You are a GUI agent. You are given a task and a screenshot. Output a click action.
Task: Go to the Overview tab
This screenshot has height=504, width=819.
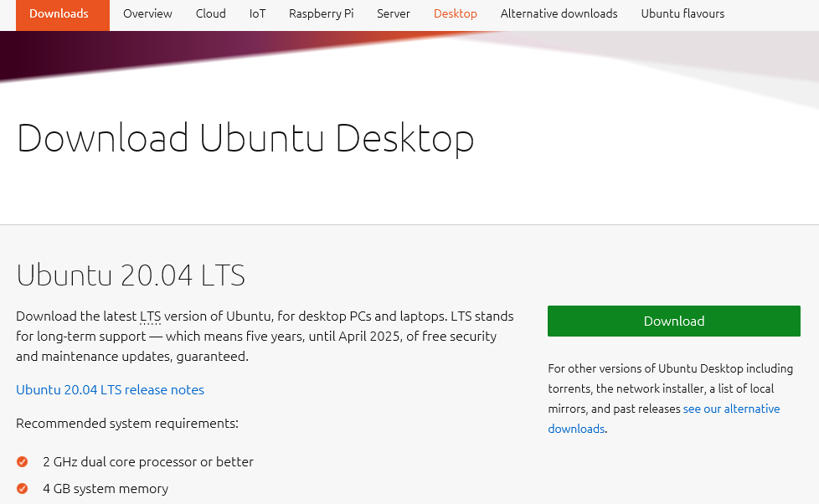[x=147, y=13]
